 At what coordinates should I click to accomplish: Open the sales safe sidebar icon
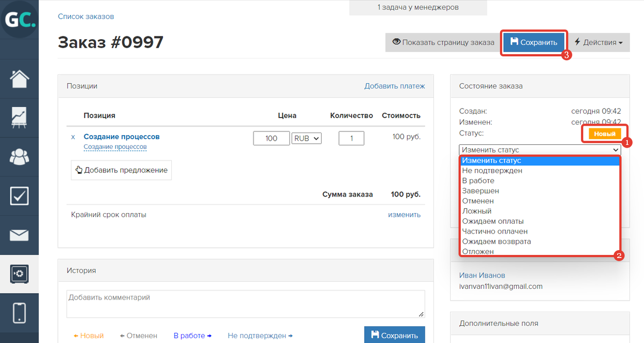tap(19, 274)
